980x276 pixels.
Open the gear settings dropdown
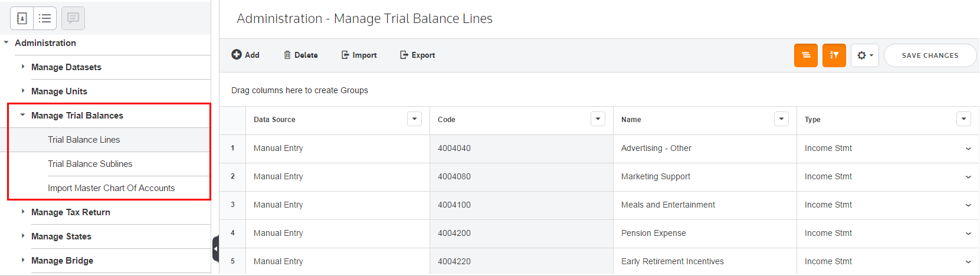pyautogui.click(x=864, y=55)
